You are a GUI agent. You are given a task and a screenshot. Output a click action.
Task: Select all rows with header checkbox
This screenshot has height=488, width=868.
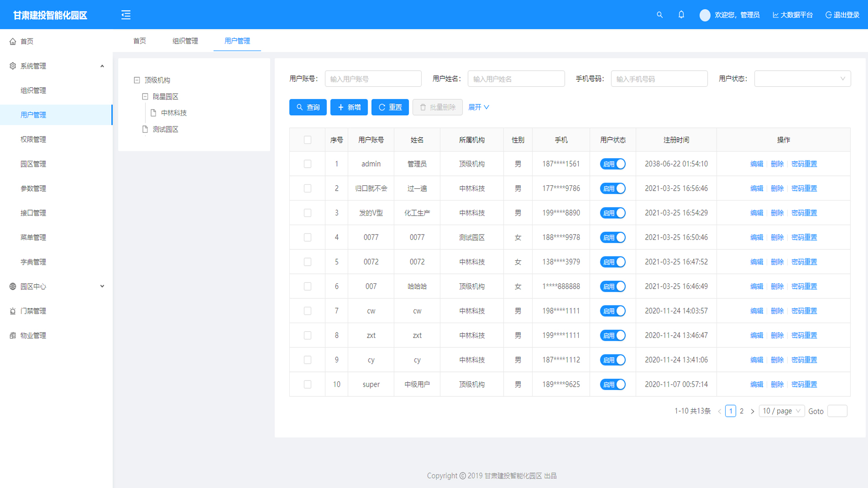(x=307, y=140)
